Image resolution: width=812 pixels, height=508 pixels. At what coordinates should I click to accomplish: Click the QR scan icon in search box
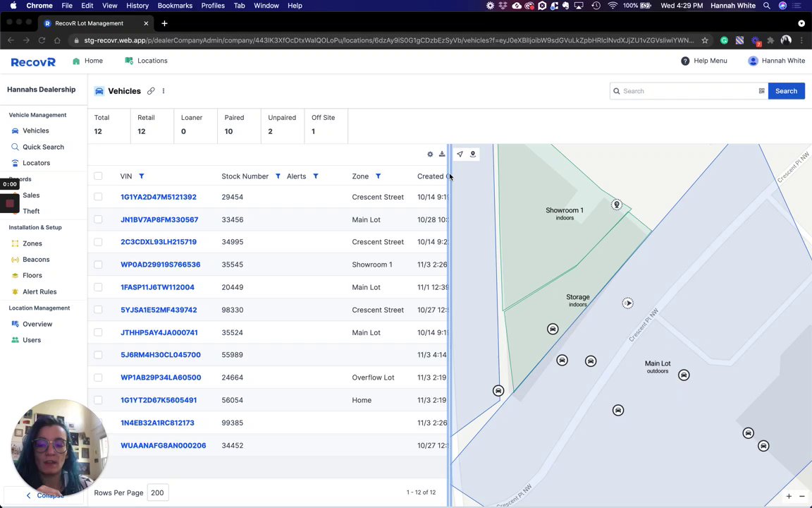point(761,91)
